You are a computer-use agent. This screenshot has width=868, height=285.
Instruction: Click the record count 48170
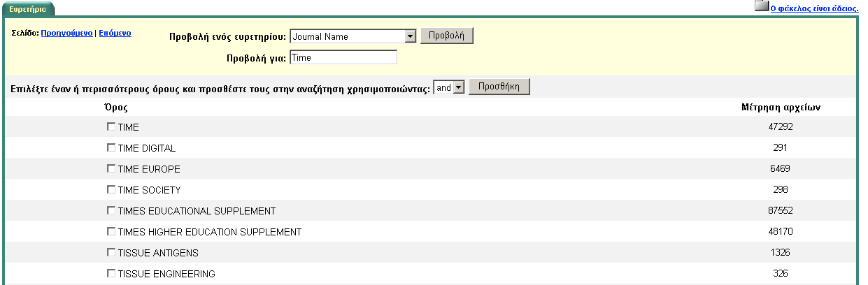point(781,232)
